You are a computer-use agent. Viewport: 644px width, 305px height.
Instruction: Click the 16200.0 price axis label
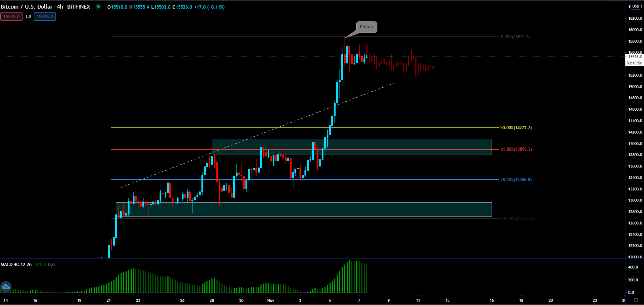635,18
